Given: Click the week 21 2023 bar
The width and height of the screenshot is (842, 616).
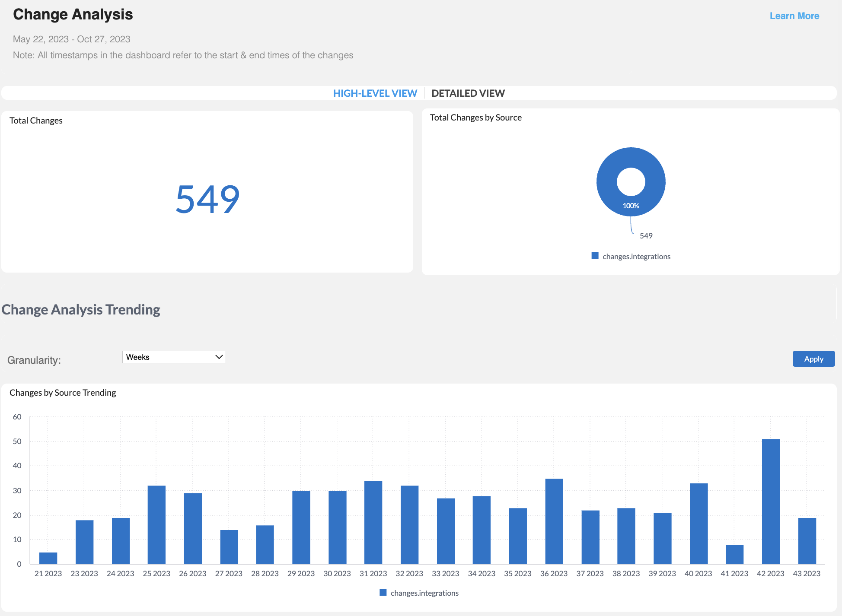Looking at the screenshot, I should 48,558.
